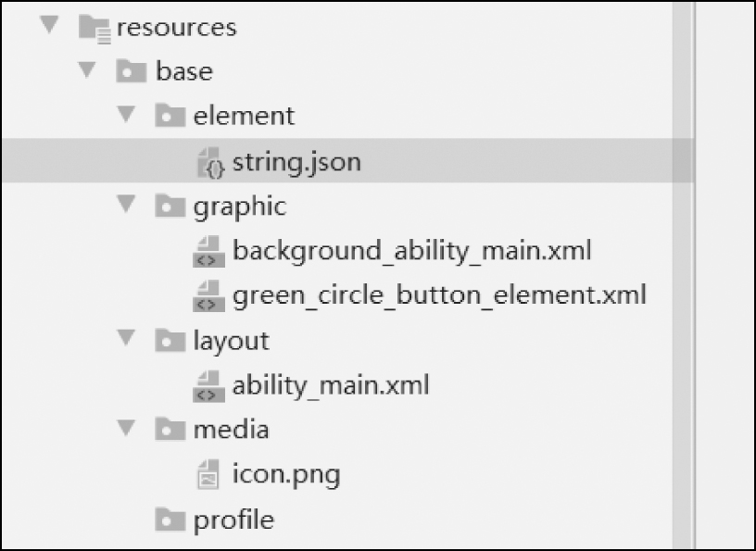
Task: Collapse the graphic folder arrow
Action: click(x=127, y=204)
